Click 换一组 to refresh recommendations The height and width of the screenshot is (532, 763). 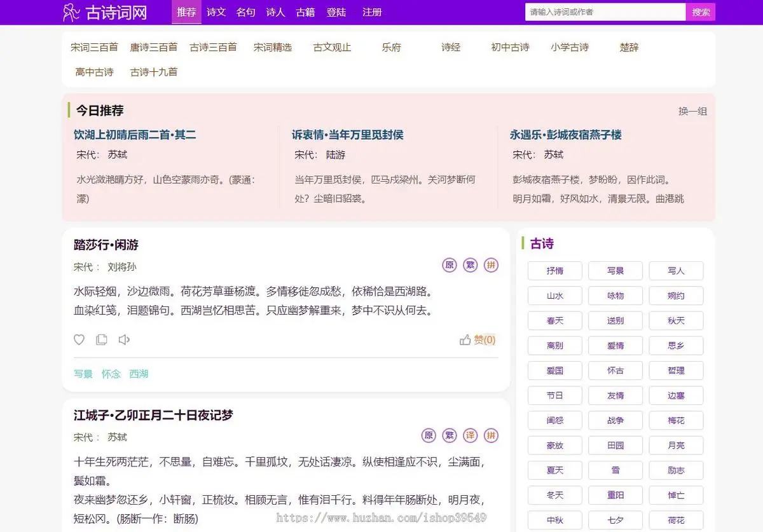pos(692,111)
